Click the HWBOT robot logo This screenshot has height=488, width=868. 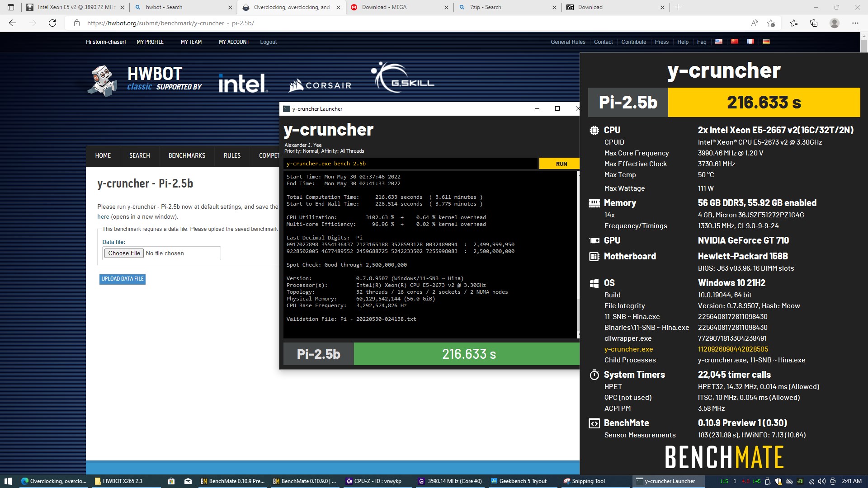tap(102, 81)
